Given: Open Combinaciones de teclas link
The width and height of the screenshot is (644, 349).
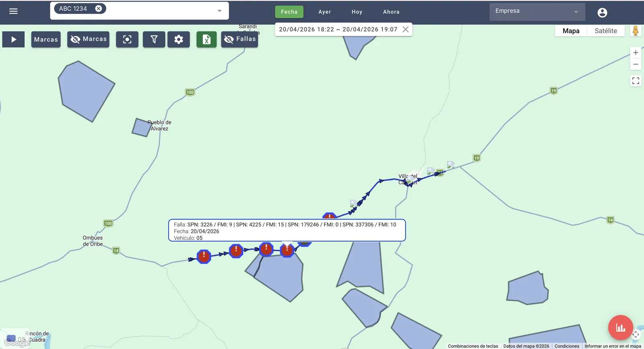Looking at the screenshot, I should point(473,346).
